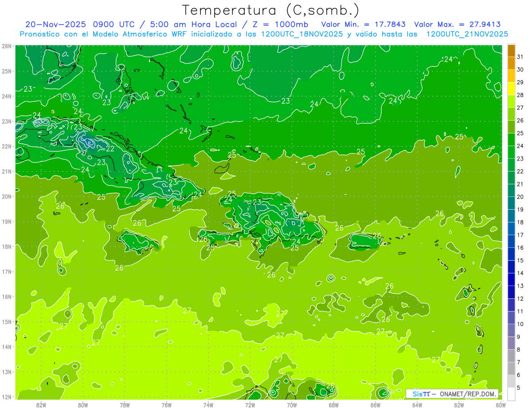Click the '62W' longitude axis label
The height and width of the screenshot is (411, 532).
point(459,405)
